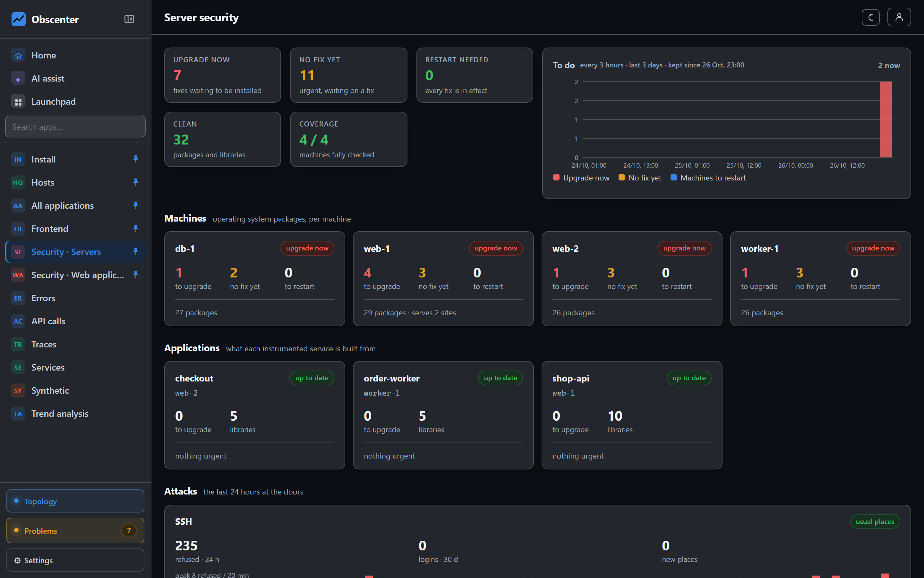Focus the Search apps field
924x578 pixels.
[x=75, y=127]
